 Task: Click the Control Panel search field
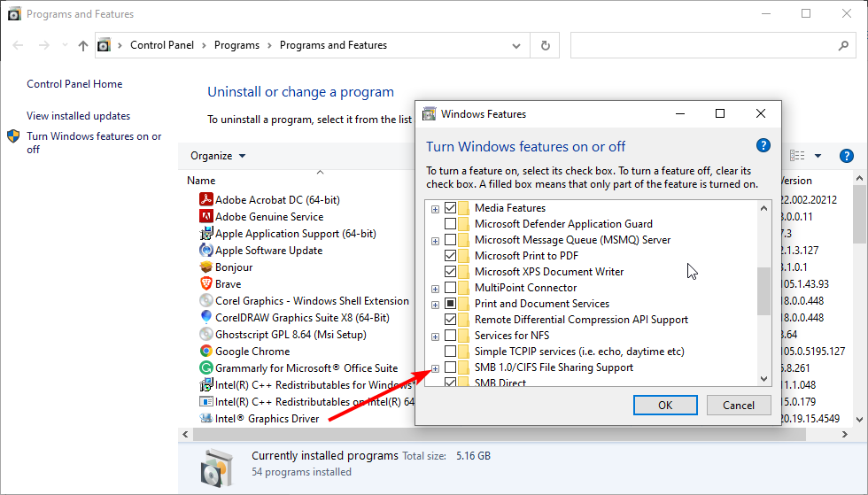click(x=713, y=45)
